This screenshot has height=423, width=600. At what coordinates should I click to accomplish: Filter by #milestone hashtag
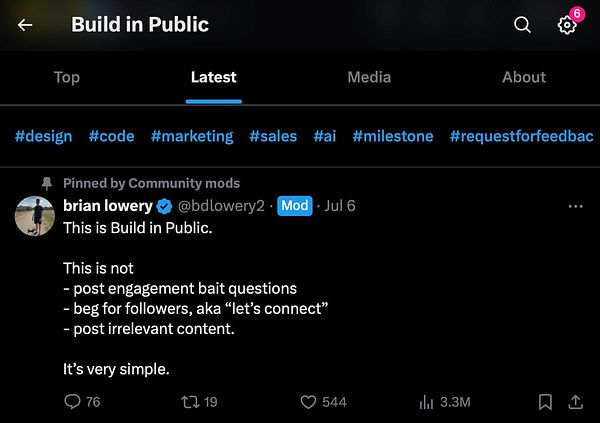(x=393, y=136)
